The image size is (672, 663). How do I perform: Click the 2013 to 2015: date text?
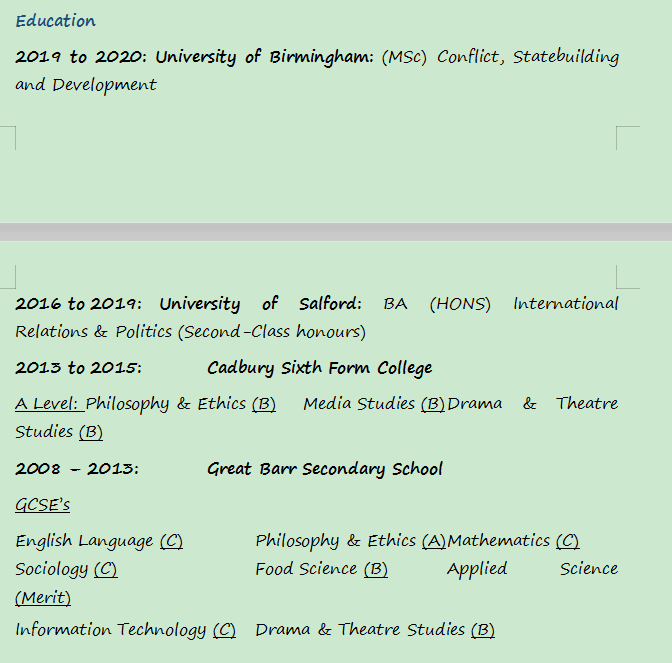78,368
